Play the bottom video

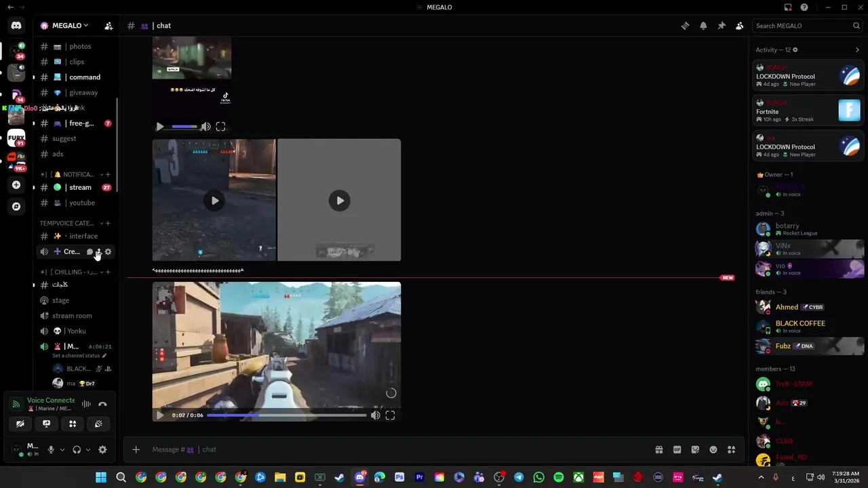(x=160, y=415)
